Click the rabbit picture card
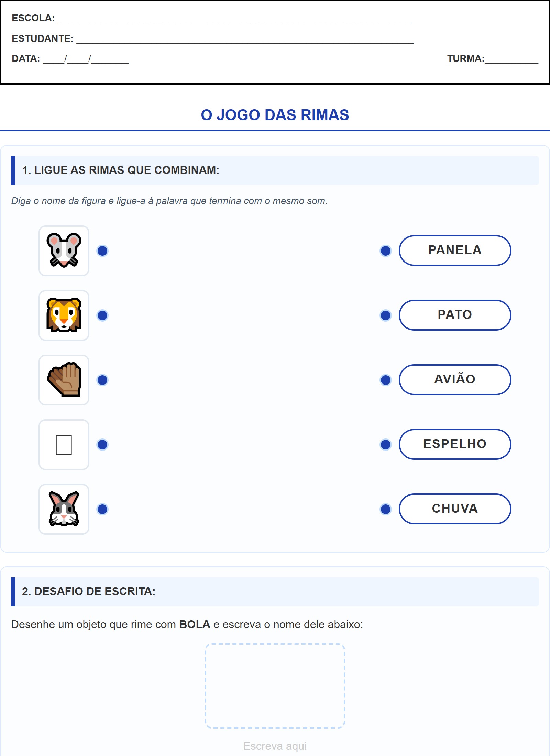 tap(64, 509)
